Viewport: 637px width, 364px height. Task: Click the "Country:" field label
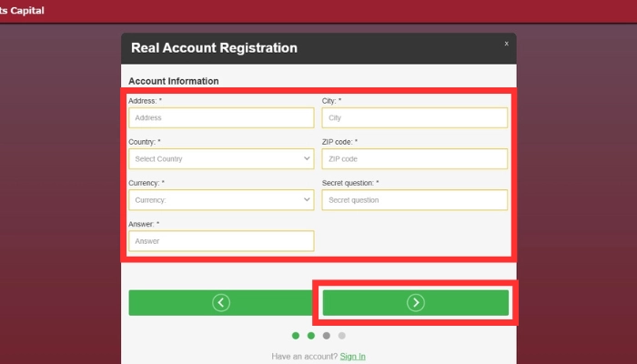tap(145, 142)
